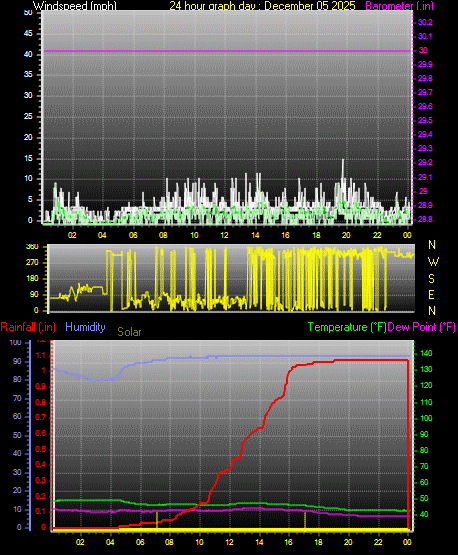458x555 pixels.
Task: Click the E compass label
Action: coord(431,294)
